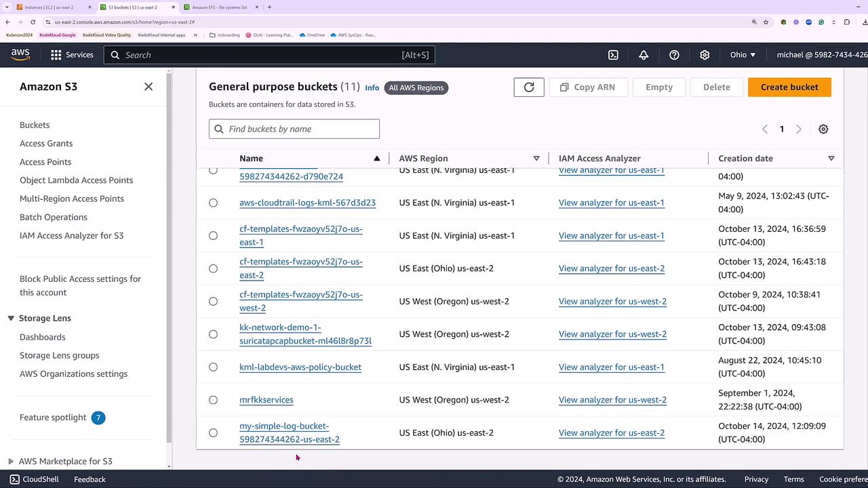Open the aws-cloudtrail-logs-kml-567d3d23 bucket link
Viewport: 868px width, 488px height.
tap(307, 203)
